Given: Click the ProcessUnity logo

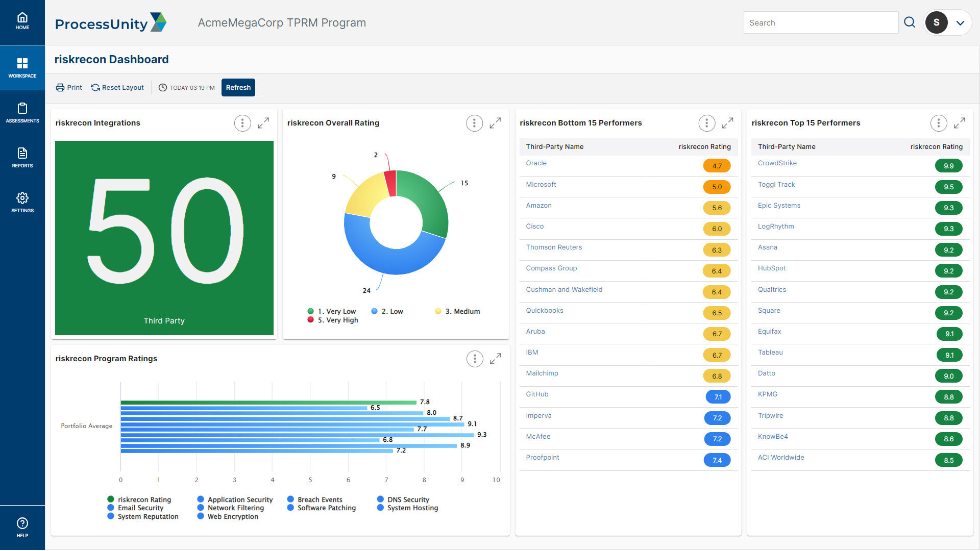Looking at the screenshot, I should [111, 23].
